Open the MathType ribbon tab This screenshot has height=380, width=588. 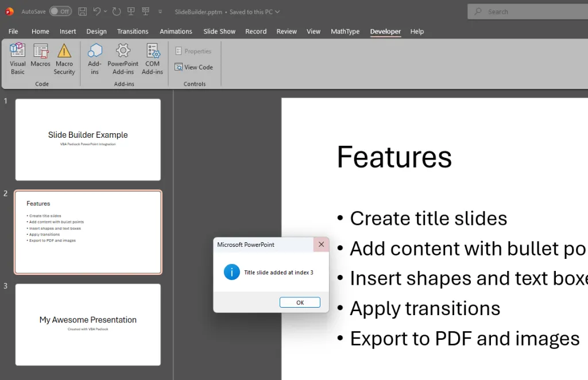(345, 32)
